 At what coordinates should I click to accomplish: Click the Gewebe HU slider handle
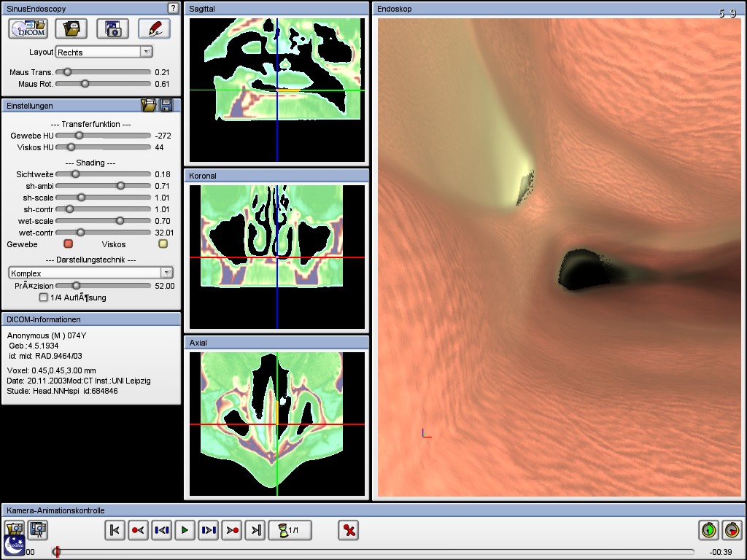tap(80, 136)
